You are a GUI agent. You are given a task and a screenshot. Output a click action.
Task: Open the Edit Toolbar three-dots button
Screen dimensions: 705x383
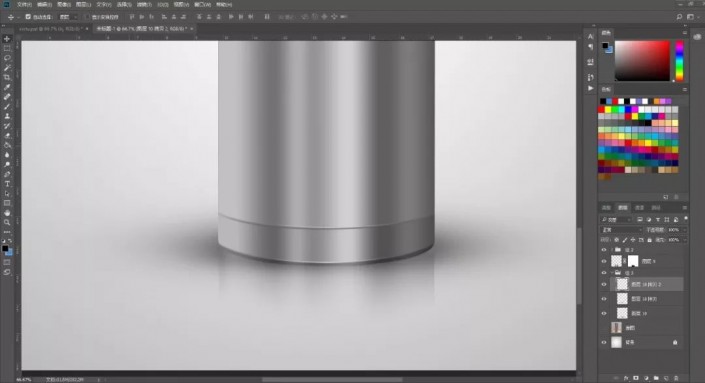(x=7, y=232)
